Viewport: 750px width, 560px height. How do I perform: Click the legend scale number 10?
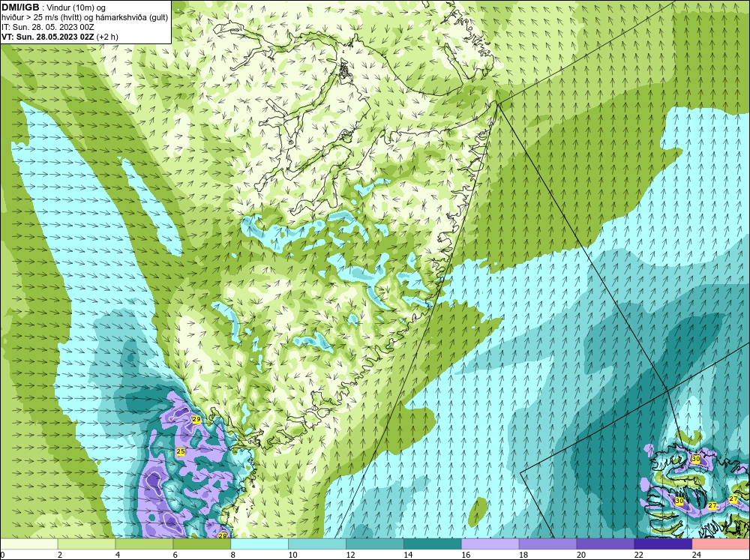292,555
